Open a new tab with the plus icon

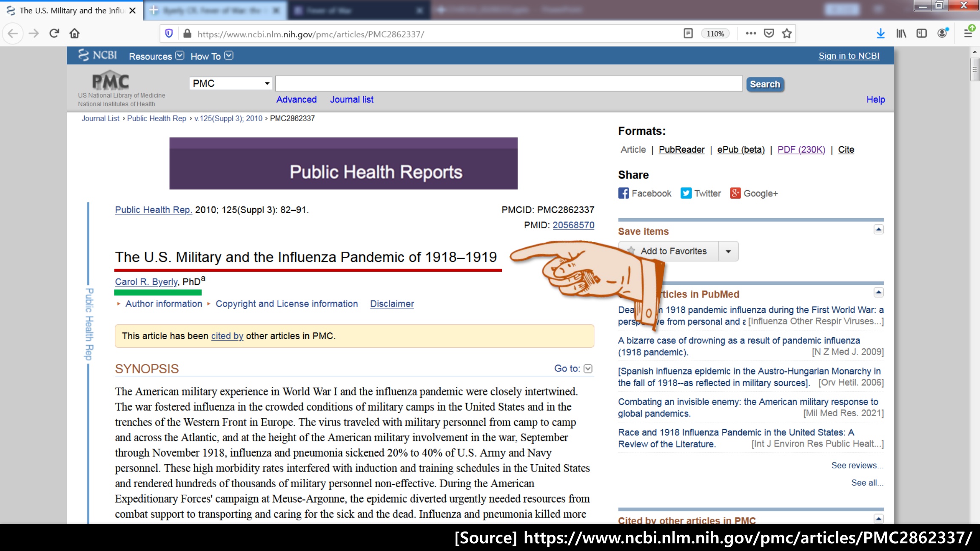154,10
